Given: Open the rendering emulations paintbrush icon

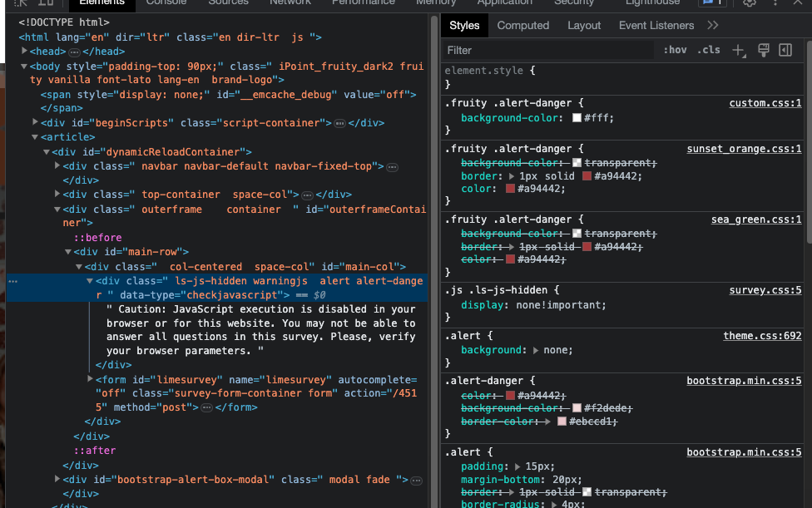Looking at the screenshot, I should coord(763,51).
